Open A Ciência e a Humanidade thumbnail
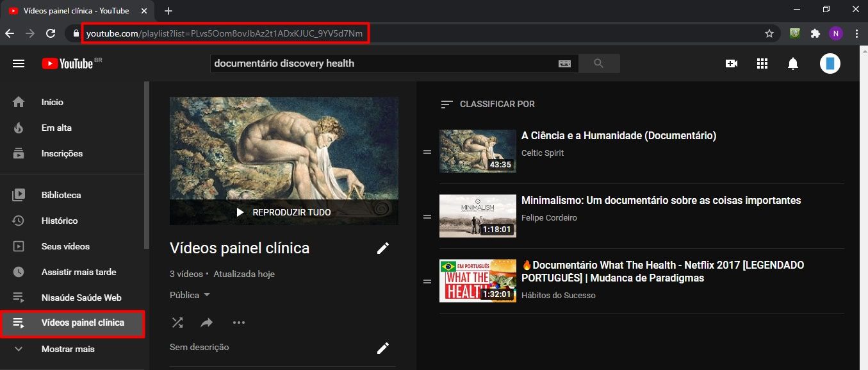This screenshot has width=868, height=370. [478, 151]
